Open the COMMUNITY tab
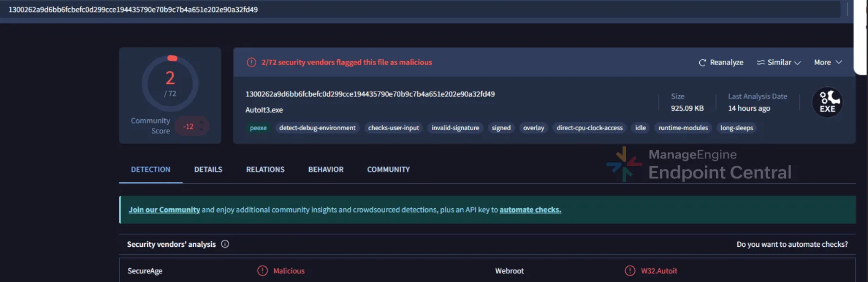 pyautogui.click(x=388, y=170)
